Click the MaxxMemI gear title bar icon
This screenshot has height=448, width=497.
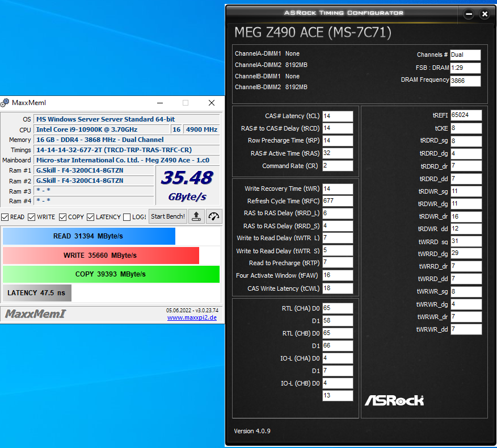pos(5,103)
